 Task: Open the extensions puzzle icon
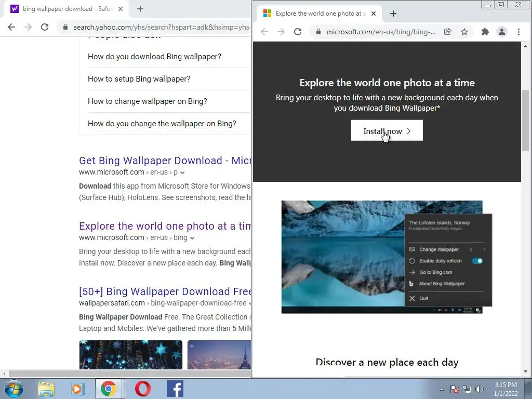click(485, 32)
